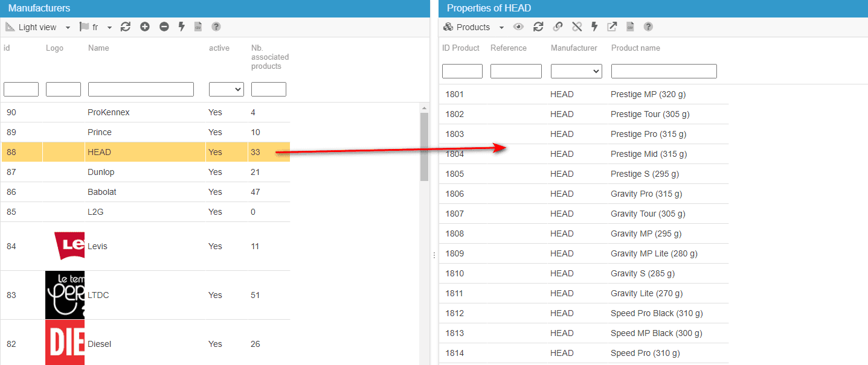Image resolution: width=868 pixels, height=365 pixels.
Task: Click the link icon in Properties toolbar
Action: pos(558,27)
